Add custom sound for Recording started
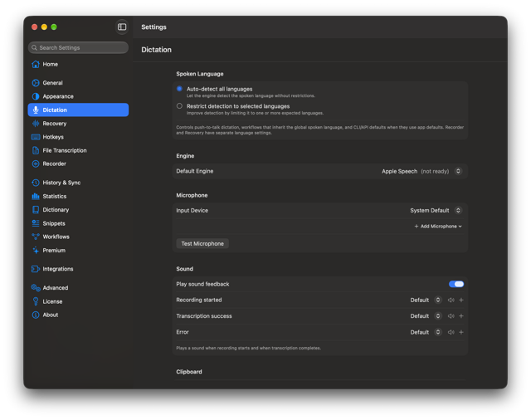The height and width of the screenshot is (420, 531). (x=461, y=300)
